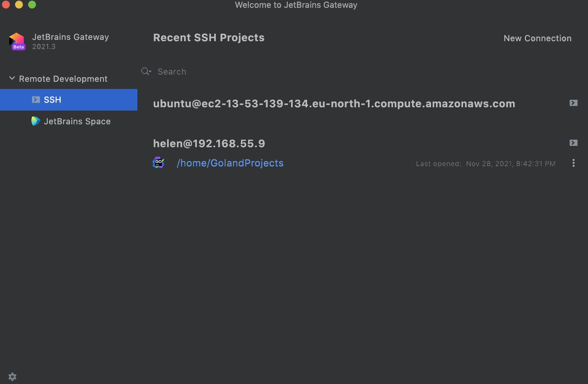
Task: Open the GolandProjects three-dot options menu
Action: point(573,163)
